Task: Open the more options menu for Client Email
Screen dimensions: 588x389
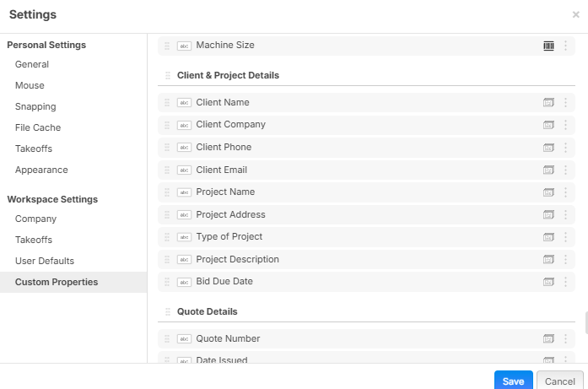Action: pos(565,170)
